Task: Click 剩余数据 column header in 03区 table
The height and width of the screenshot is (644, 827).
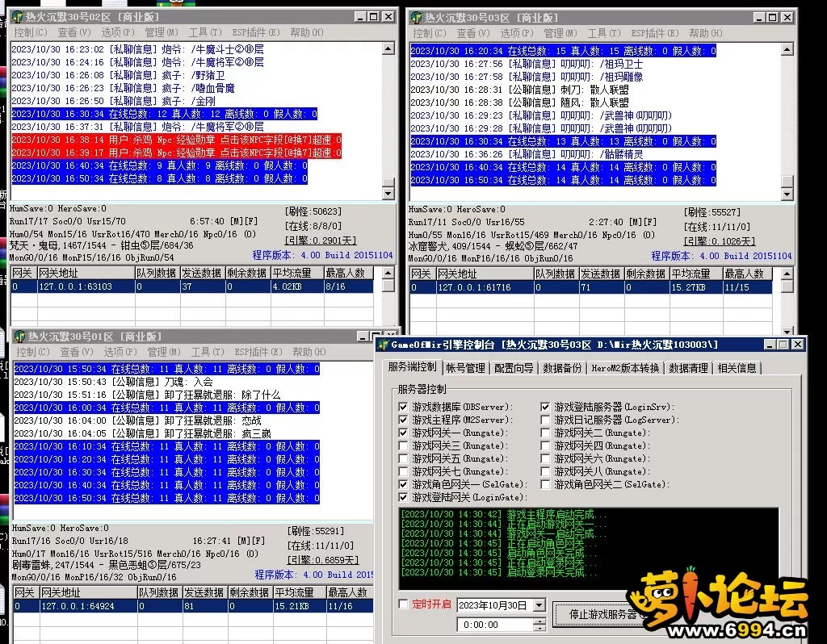Action: pos(647,274)
